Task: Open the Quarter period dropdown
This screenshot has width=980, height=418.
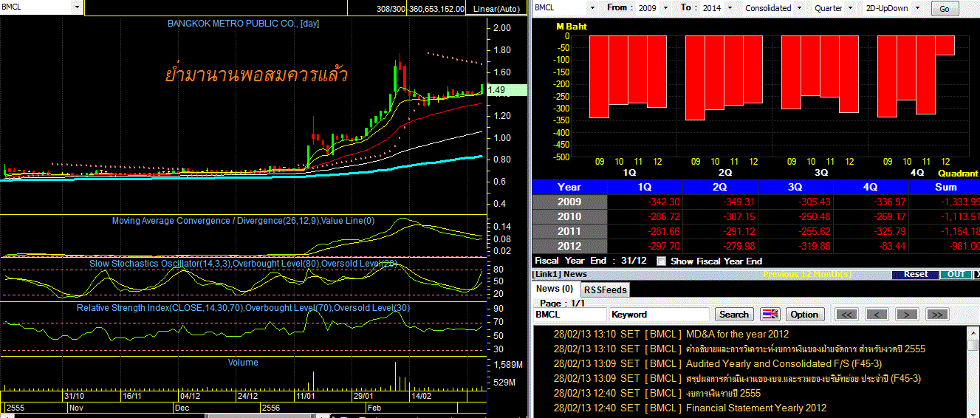Action: tap(849, 8)
